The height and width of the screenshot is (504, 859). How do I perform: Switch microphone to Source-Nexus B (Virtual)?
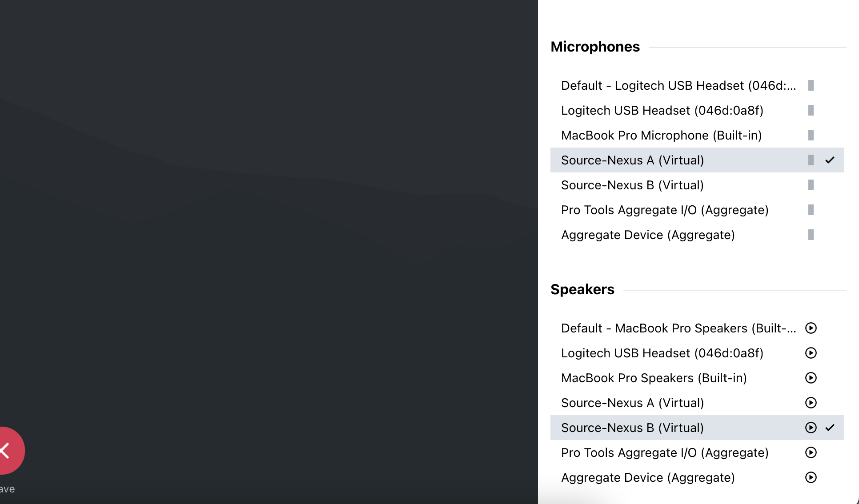click(632, 185)
